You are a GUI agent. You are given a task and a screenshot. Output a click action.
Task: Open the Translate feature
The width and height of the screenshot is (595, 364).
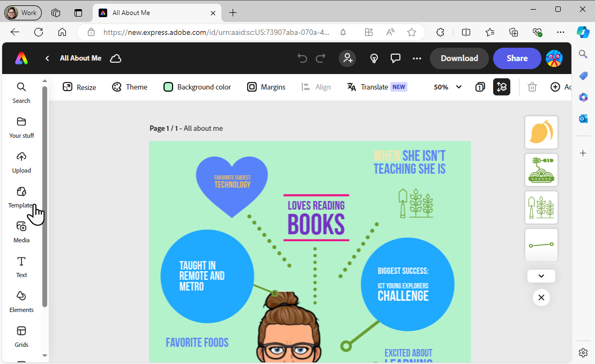(377, 87)
